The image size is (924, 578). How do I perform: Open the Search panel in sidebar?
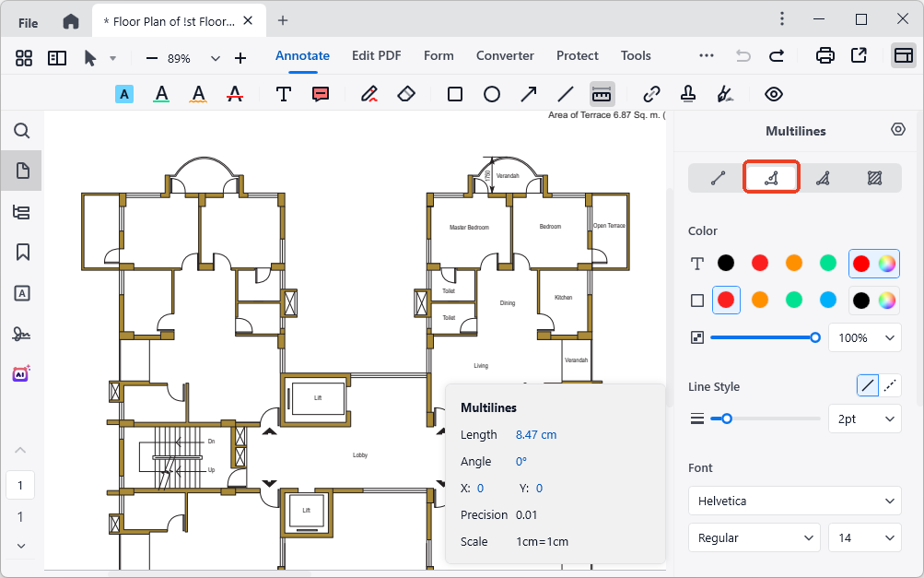(x=22, y=131)
